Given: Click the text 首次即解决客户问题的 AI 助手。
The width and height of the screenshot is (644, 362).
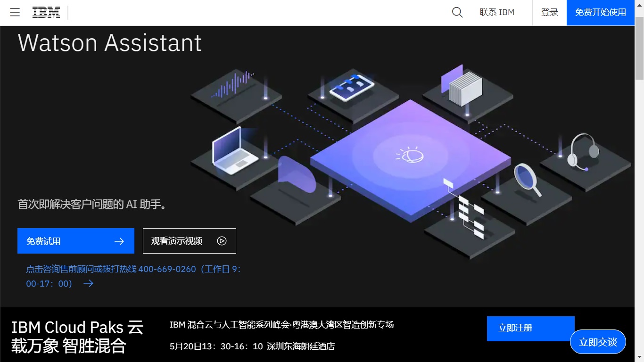Looking at the screenshot, I should 92,204.
